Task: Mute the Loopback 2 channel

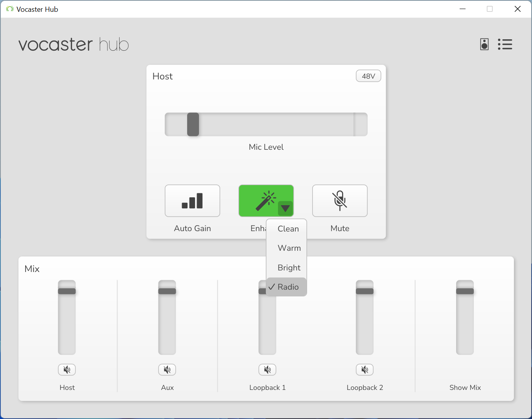Action: pos(364,369)
